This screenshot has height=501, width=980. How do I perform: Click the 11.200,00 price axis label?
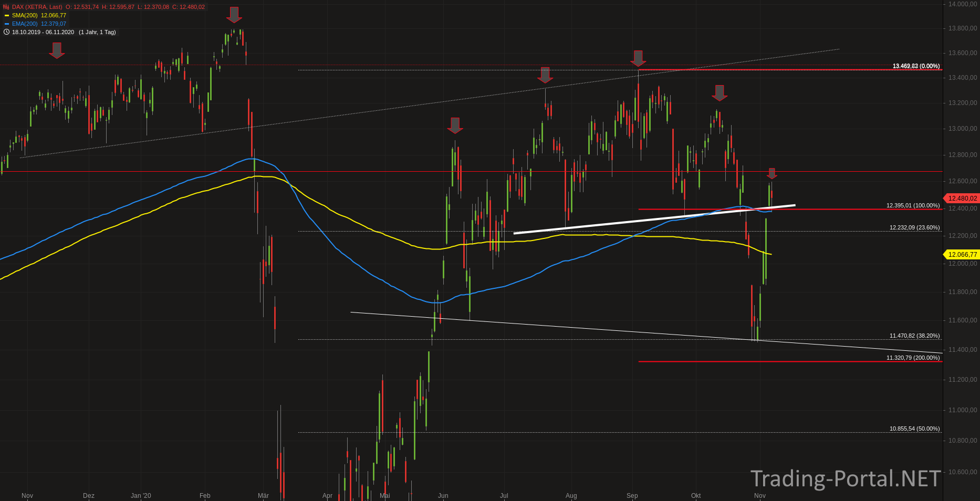(x=963, y=380)
